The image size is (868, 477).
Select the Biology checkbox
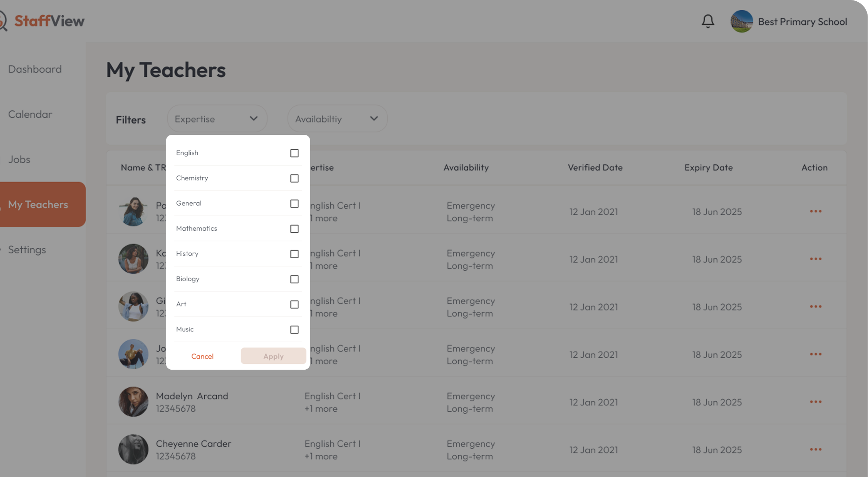pos(294,280)
